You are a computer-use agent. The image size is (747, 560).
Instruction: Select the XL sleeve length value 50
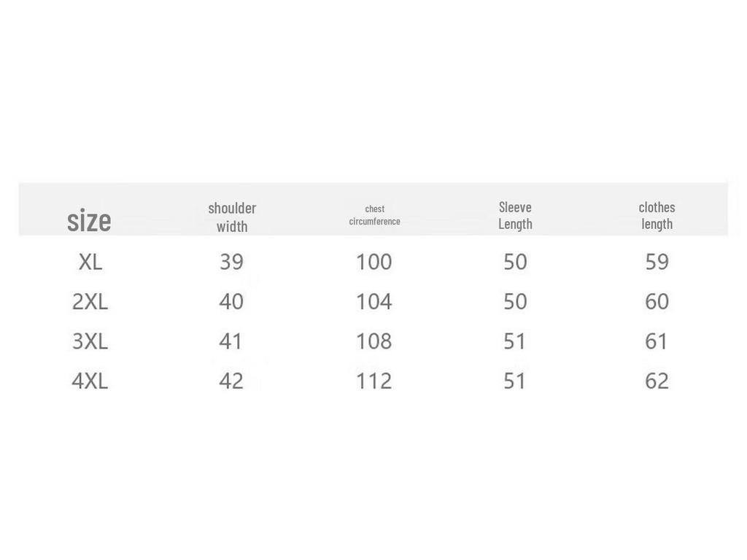click(515, 262)
